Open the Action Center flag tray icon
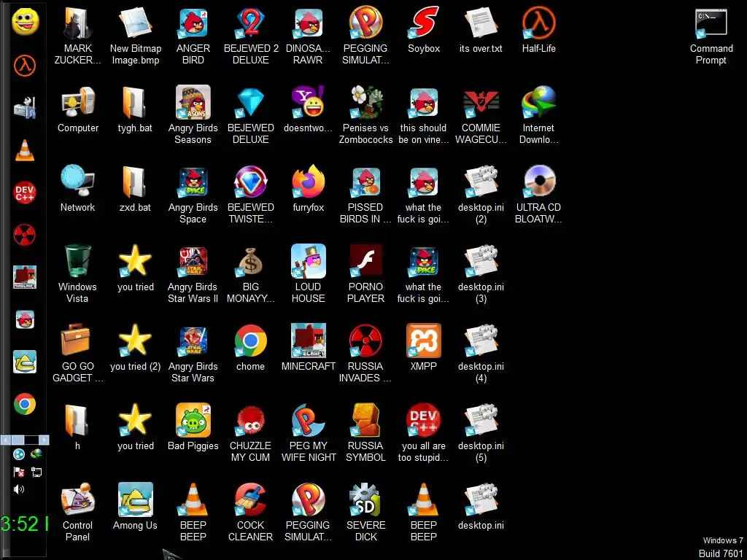 coord(19,472)
